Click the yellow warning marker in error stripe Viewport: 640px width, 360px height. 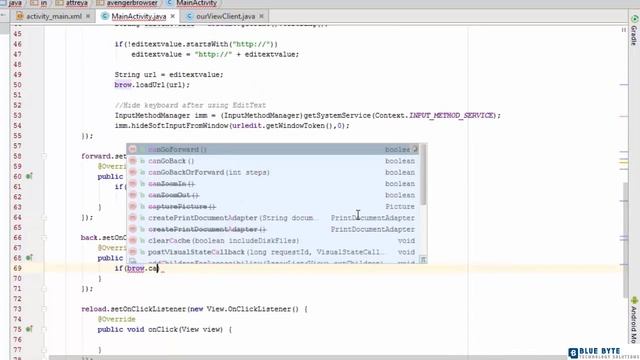pyautogui.click(x=624, y=162)
